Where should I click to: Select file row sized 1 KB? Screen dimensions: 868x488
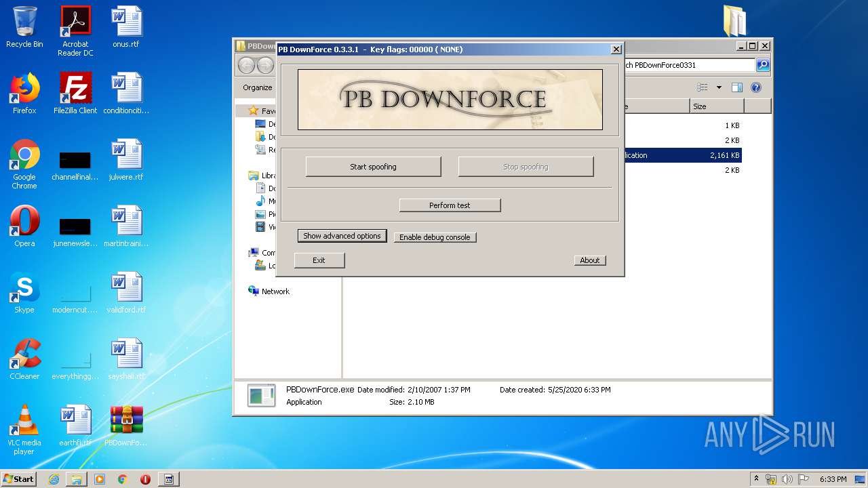[682, 125]
